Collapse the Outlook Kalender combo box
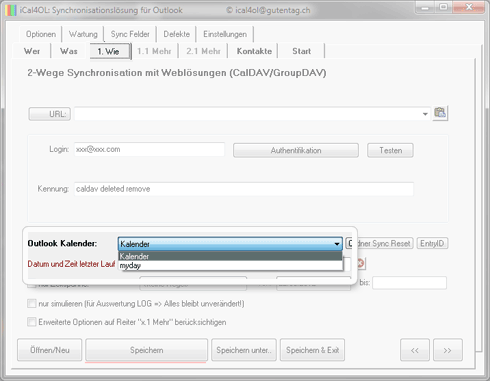490x381 pixels. tap(337, 244)
